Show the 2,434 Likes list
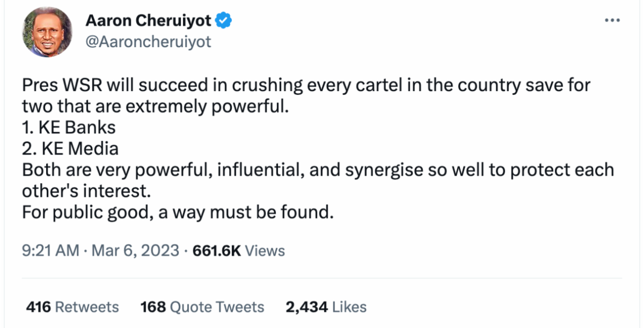The image size is (644, 328). coord(326,307)
